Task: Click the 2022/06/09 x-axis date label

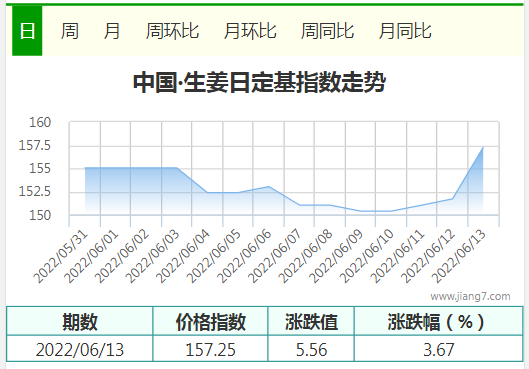Action: pyautogui.click(x=336, y=257)
